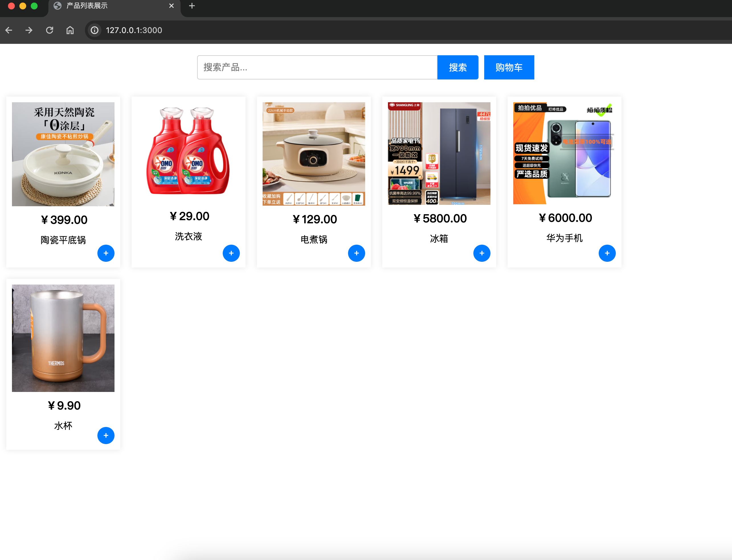The image size is (732, 560).
Task: View site information icon in address bar
Action: [x=95, y=30]
